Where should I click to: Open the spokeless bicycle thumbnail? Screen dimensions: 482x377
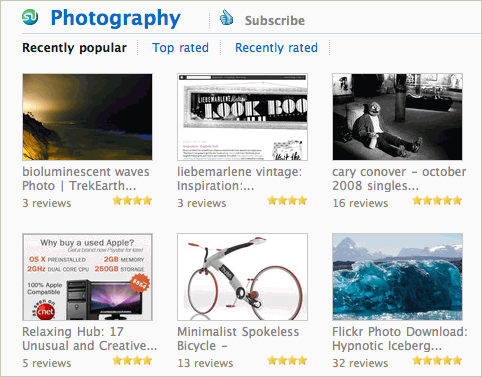coord(242,277)
